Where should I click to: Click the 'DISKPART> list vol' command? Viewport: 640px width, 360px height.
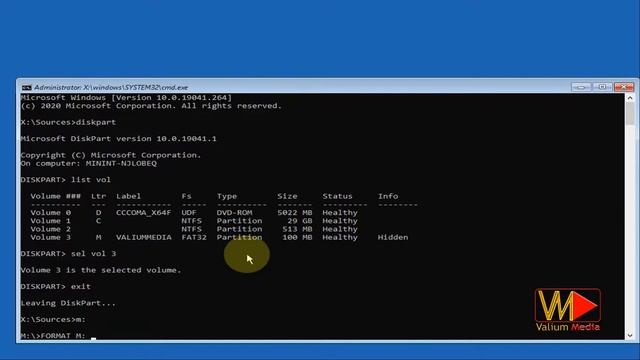point(66,180)
